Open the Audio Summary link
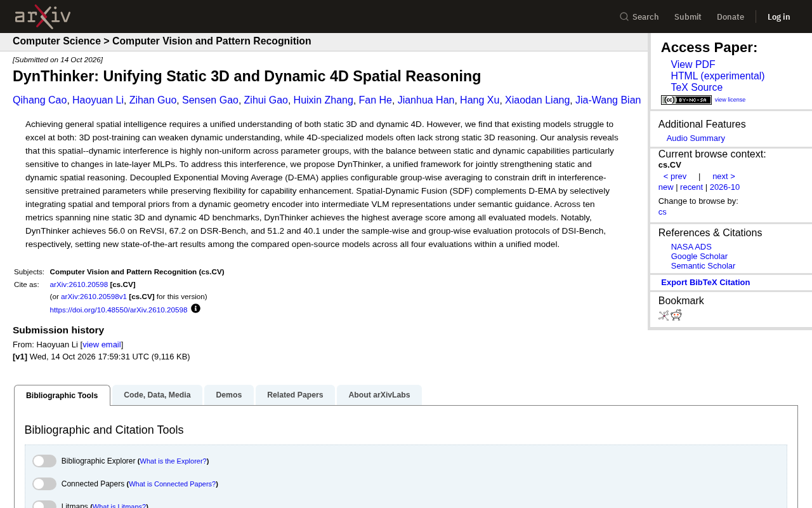The image size is (812, 508). pyautogui.click(x=696, y=138)
